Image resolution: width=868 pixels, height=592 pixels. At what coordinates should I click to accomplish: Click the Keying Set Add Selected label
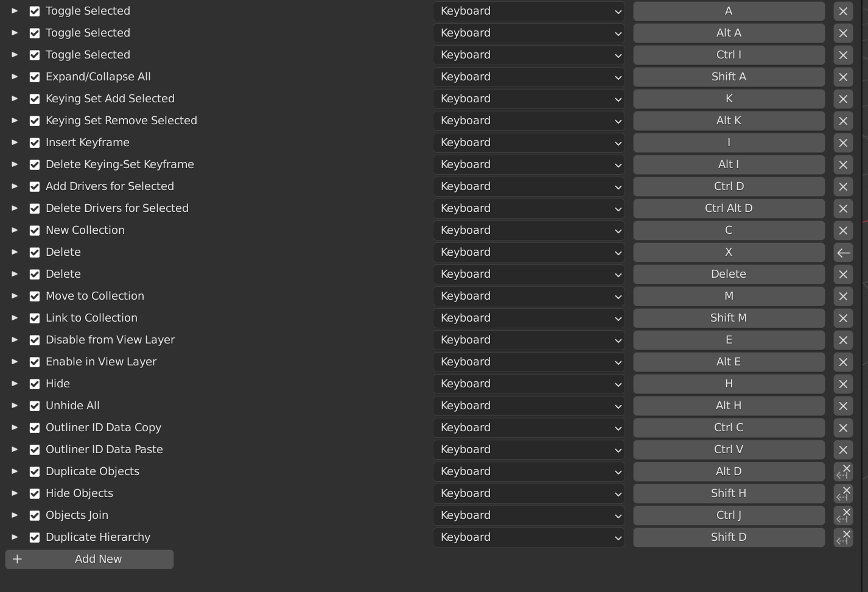coord(110,99)
